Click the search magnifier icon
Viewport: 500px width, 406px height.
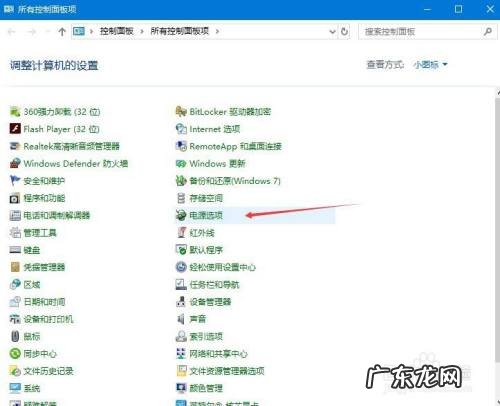488,32
